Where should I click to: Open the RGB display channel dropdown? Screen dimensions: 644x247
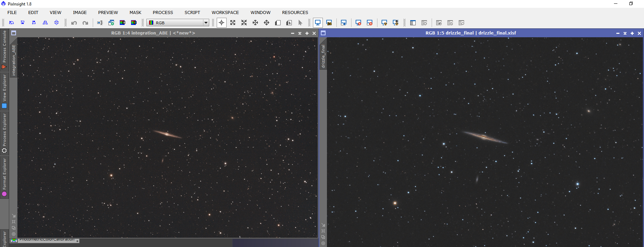point(178,23)
